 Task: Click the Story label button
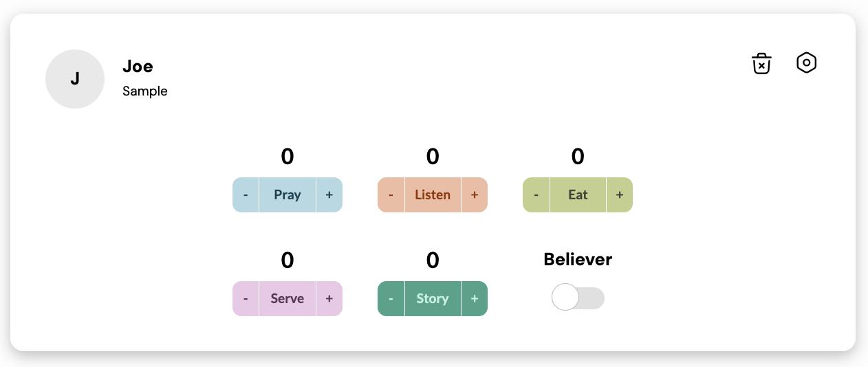433,298
